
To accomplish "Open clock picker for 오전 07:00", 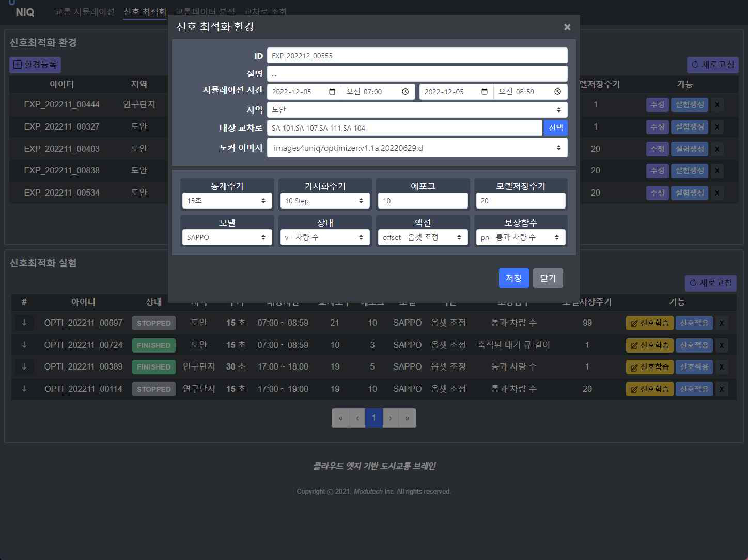I will click(406, 92).
